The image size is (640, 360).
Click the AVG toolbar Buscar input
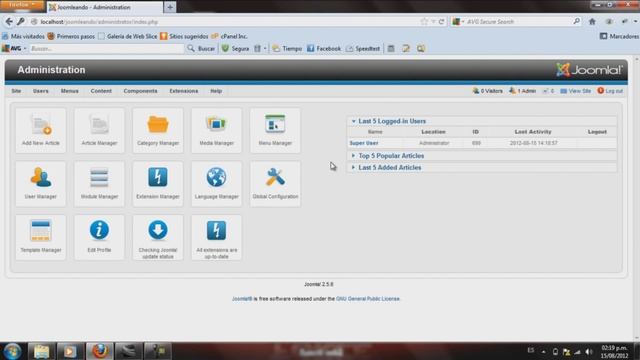pos(106,49)
